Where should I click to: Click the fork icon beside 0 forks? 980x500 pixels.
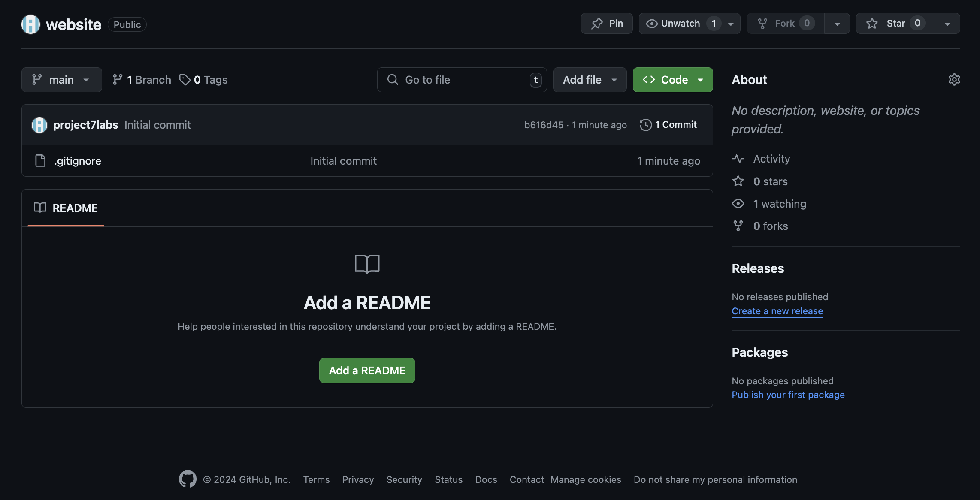738,226
